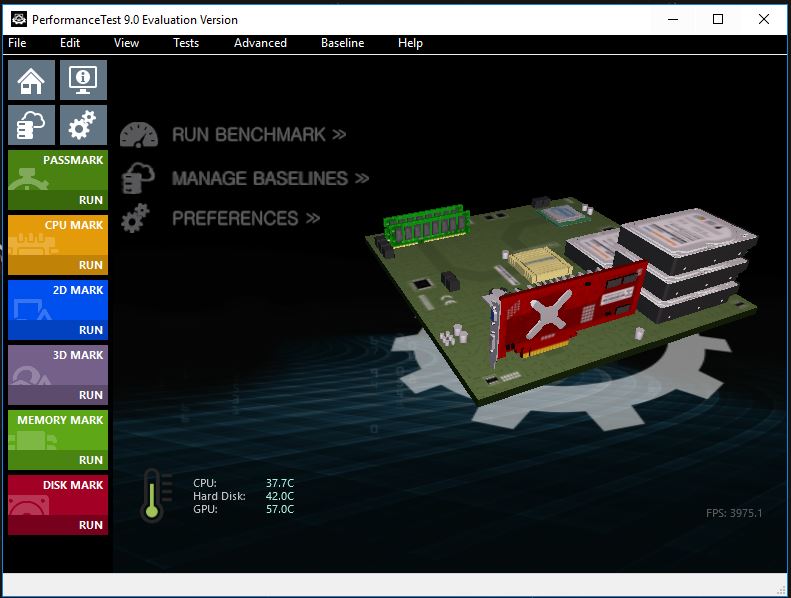Image resolution: width=791 pixels, height=598 pixels.
Task: Select the CPU Mark tile chip icon
Action: tap(31, 244)
